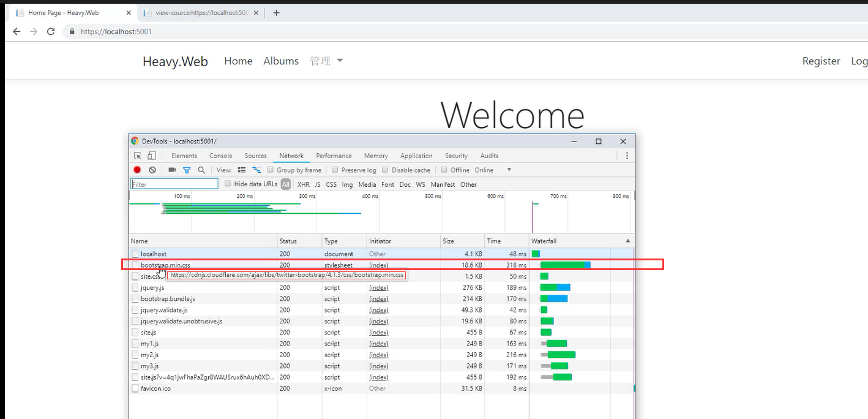Open a new browser tab
Image resolution: width=868 pixels, height=419 pixels.
(x=276, y=12)
